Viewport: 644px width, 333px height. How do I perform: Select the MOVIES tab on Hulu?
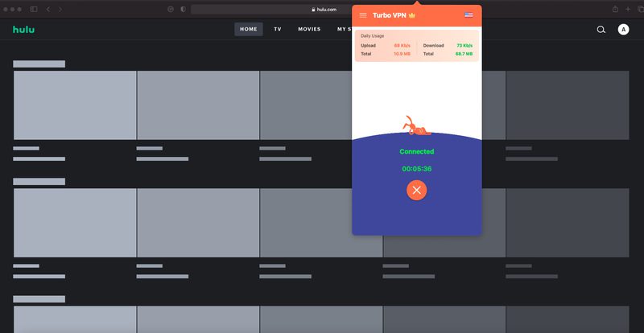309,29
